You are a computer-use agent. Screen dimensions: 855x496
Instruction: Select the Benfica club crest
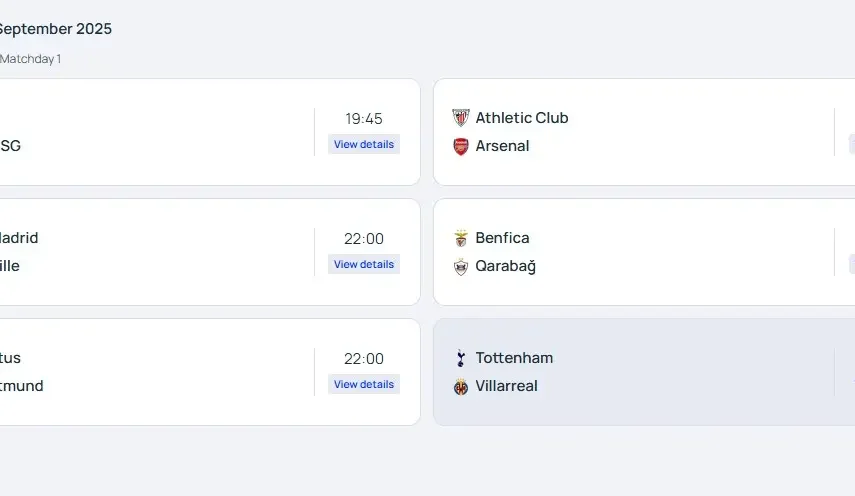coord(460,238)
